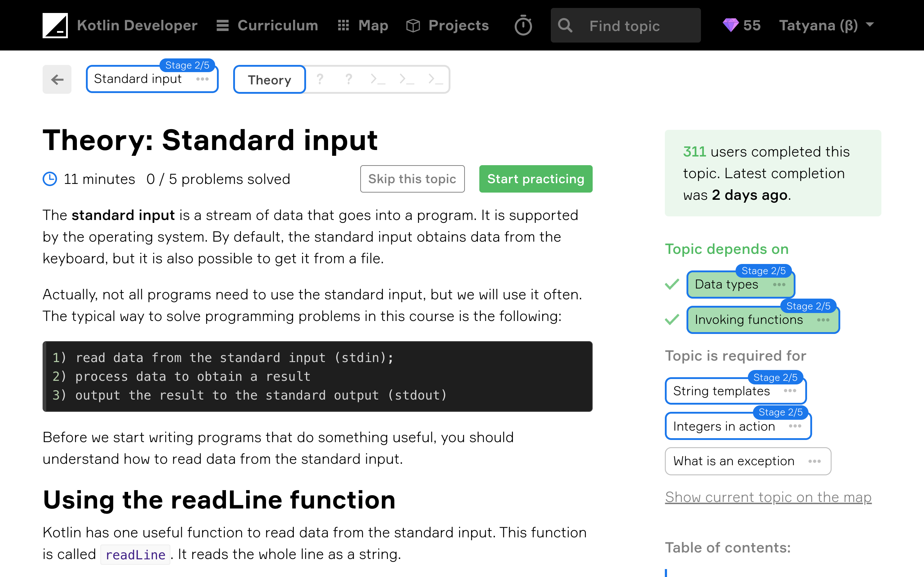924x577 pixels.
Task: Expand the Invoking functions topic ellipsis menu
Action: (x=824, y=320)
